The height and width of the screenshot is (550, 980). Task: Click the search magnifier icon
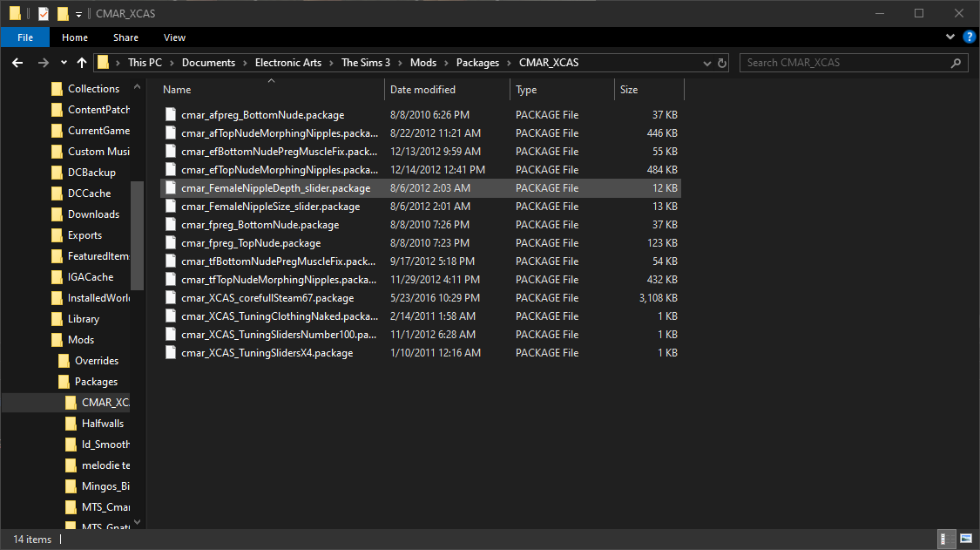click(x=956, y=63)
